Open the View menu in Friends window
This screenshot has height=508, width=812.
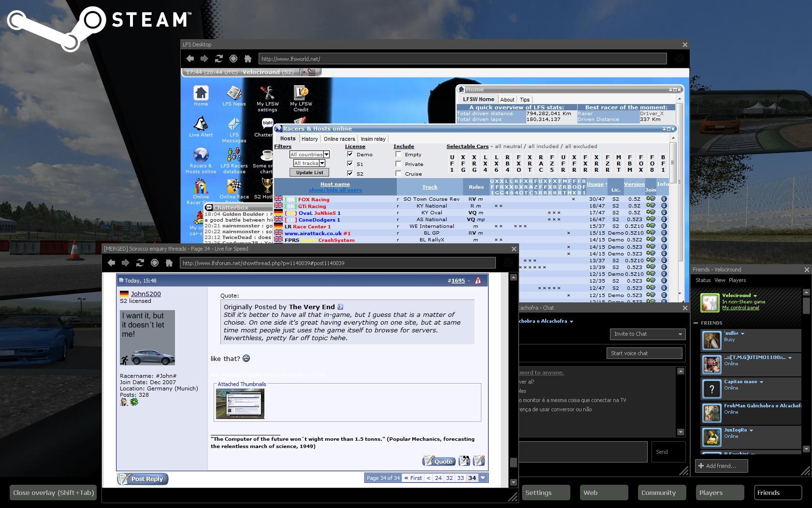(720, 280)
